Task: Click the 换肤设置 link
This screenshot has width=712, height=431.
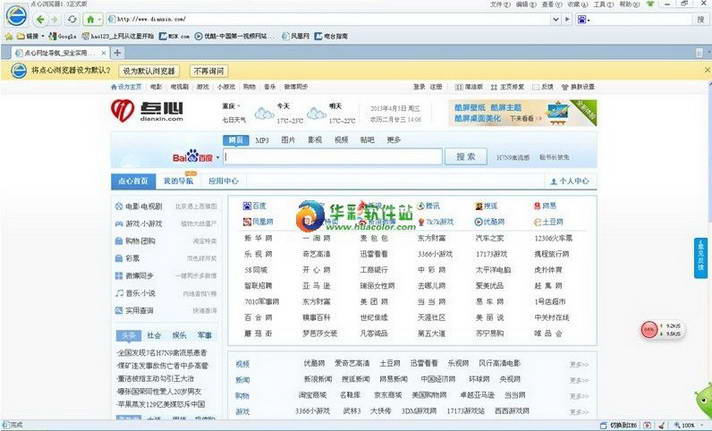Action: pos(578,87)
